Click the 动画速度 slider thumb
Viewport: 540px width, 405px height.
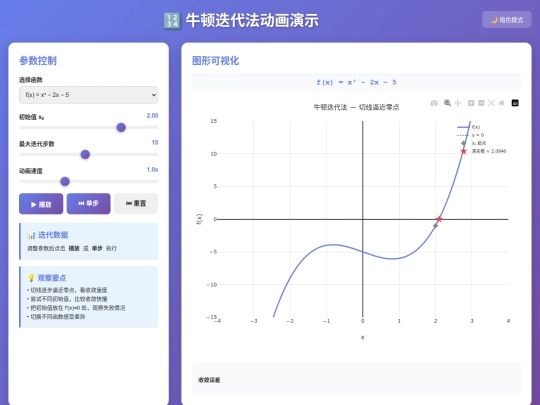tap(65, 181)
